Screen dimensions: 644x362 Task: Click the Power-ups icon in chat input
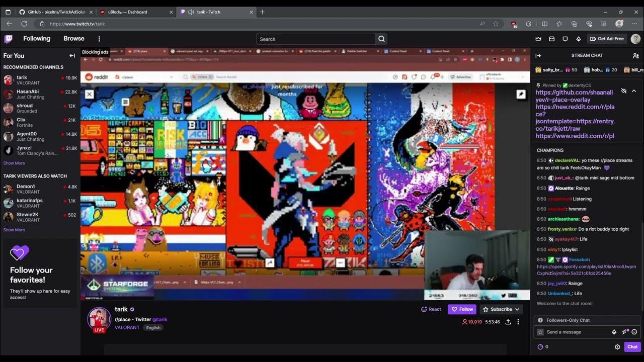click(x=625, y=332)
